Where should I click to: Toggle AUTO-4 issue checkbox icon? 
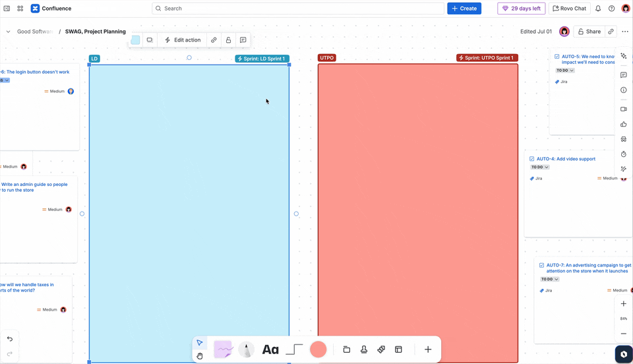click(531, 159)
